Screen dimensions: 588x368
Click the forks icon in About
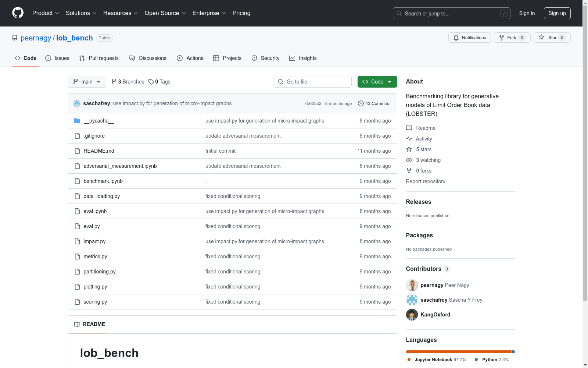coord(409,171)
